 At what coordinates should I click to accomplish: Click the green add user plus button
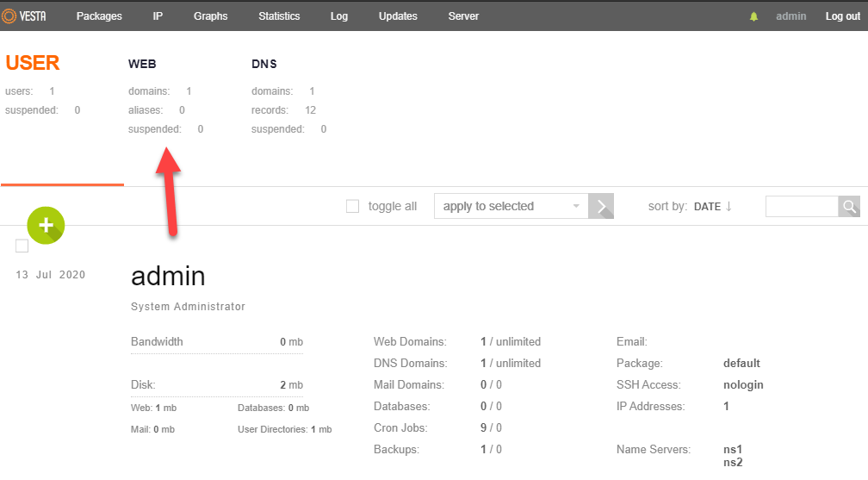(46, 225)
